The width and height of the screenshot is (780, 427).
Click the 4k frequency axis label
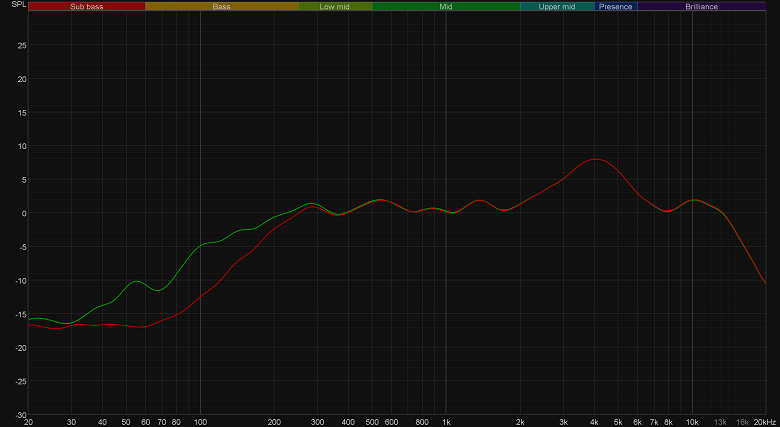[594, 423]
